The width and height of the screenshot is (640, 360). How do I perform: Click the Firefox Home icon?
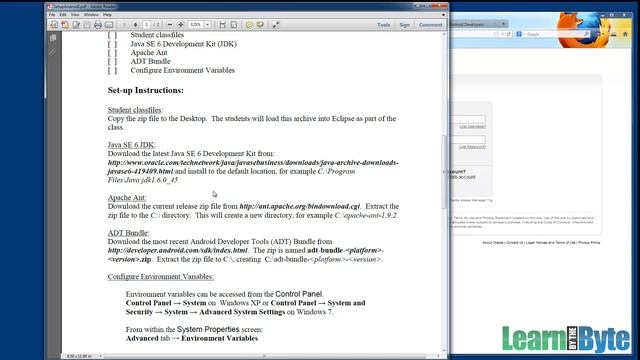[625, 34]
